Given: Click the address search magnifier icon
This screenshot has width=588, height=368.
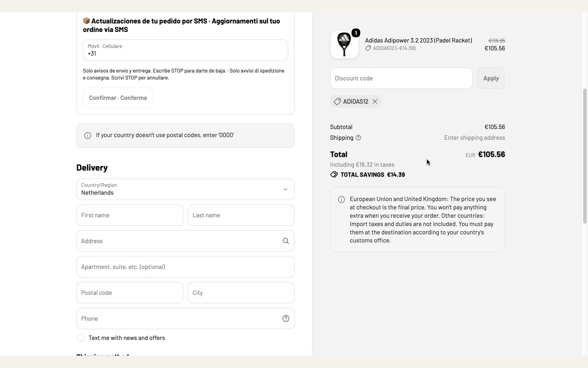Looking at the screenshot, I should tap(286, 241).
